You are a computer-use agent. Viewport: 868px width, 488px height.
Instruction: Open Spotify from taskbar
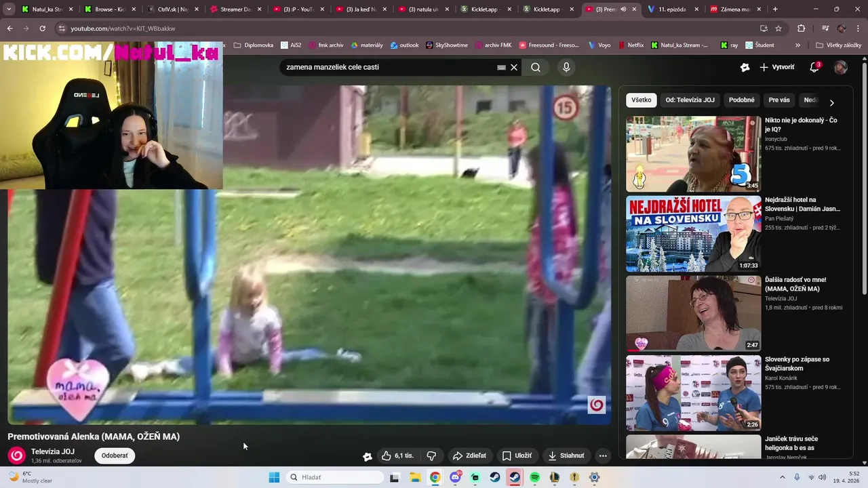534,477
